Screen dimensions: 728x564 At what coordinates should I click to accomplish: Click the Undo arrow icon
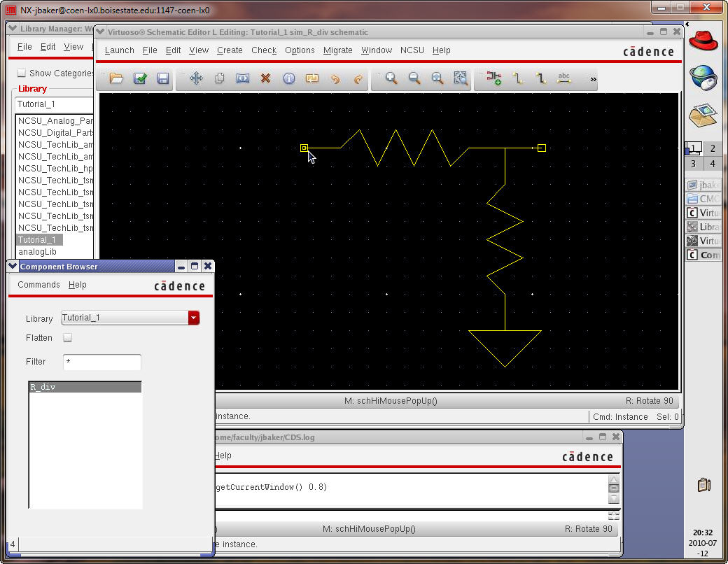tap(335, 78)
